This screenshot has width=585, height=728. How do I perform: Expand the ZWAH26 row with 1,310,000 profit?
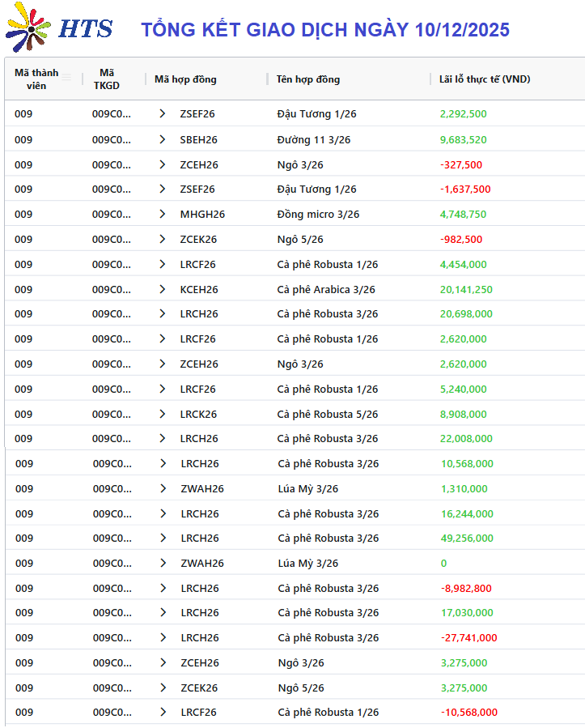coord(163,489)
